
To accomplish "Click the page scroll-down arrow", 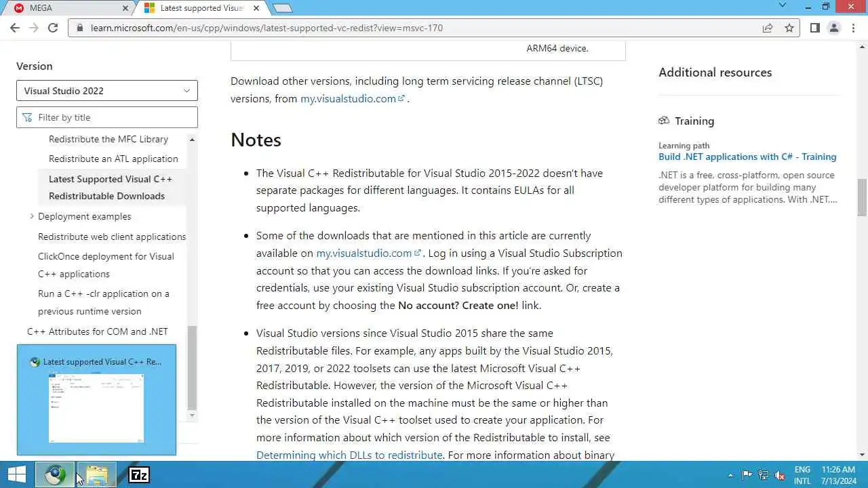I will (x=862, y=455).
